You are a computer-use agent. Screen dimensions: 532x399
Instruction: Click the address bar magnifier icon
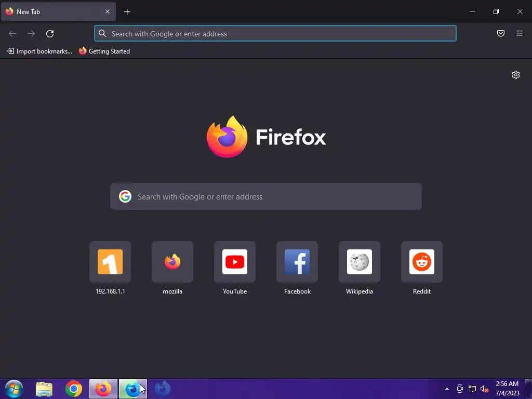pyautogui.click(x=102, y=33)
